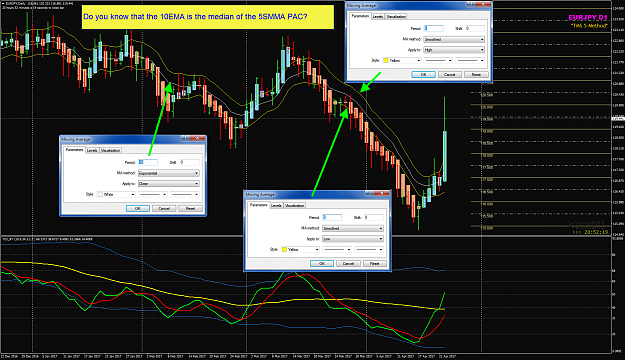This screenshot has height=360, width=625.
Task: Open the White style color picker
Action: 116,194
